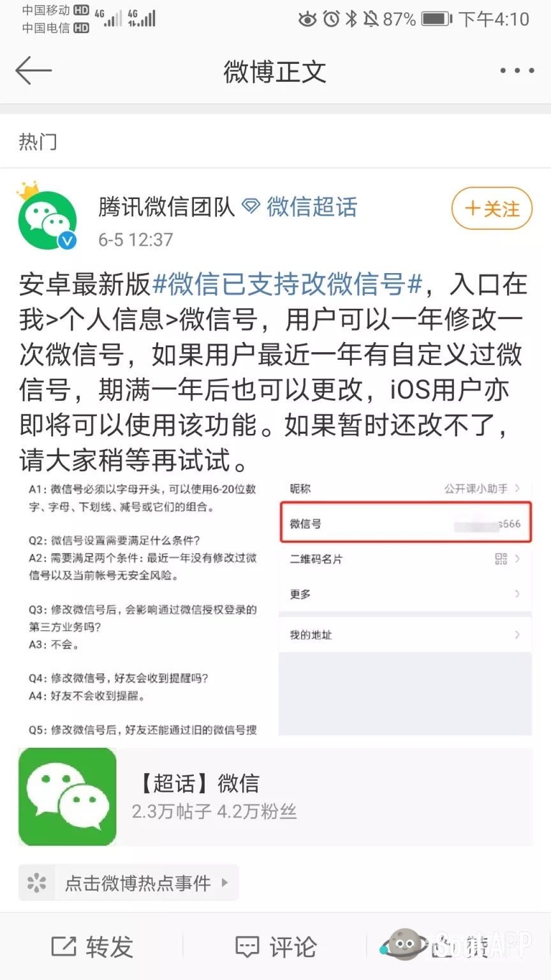Open 腾讯微信团队 profile avatar
Viewport: 551px width, 980px height.
point(47,219)
